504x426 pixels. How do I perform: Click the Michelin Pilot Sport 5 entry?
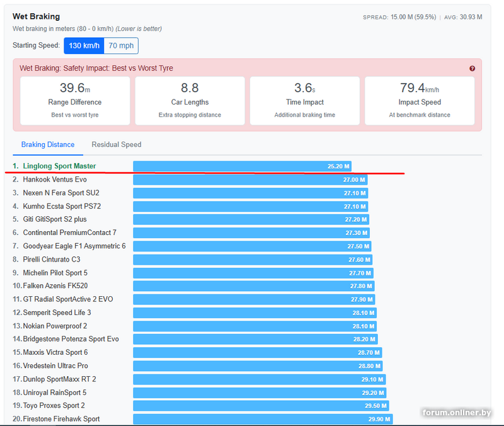click(55, 273)
